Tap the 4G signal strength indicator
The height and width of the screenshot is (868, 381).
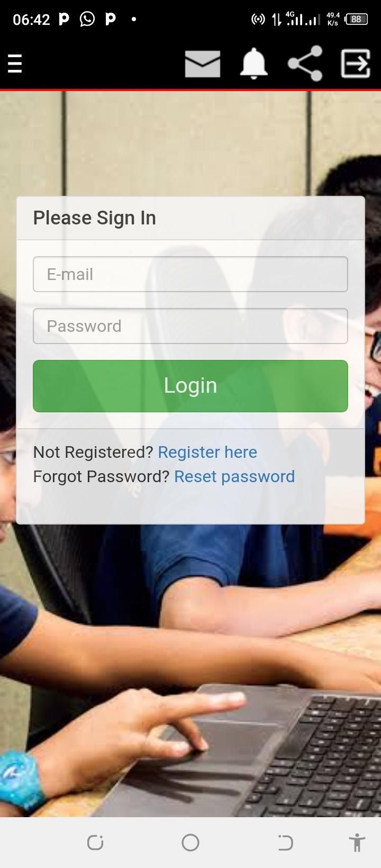296,19
